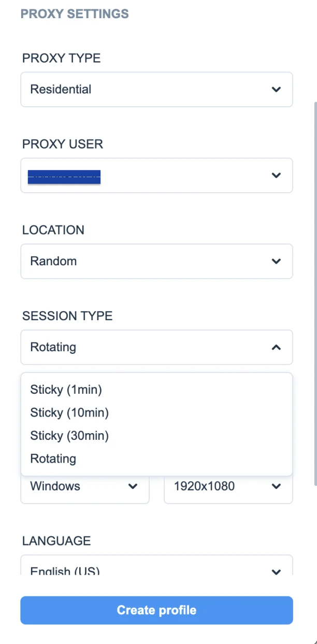
Task: Click the Proxy User dropdown arrow
Action: [276, 175]
